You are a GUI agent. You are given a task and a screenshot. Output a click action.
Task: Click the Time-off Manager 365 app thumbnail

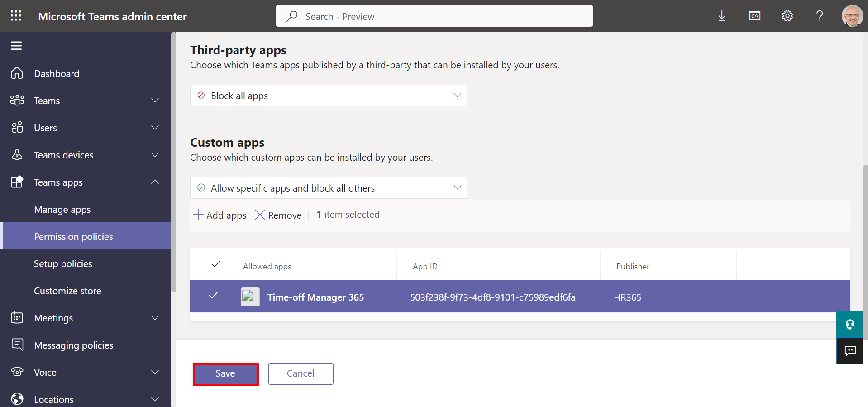click(x=250, y=297)
